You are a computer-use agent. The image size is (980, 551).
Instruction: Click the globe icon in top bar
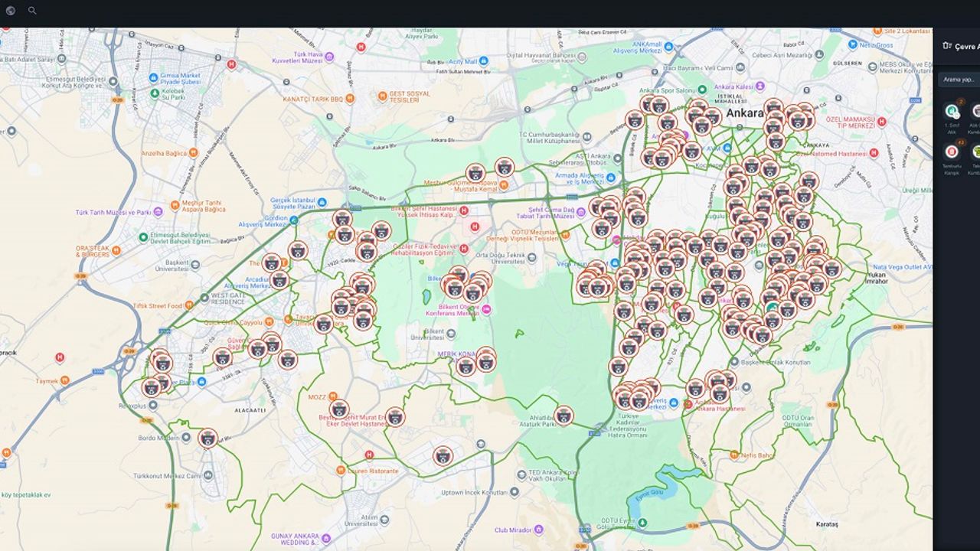coord(11,11)
